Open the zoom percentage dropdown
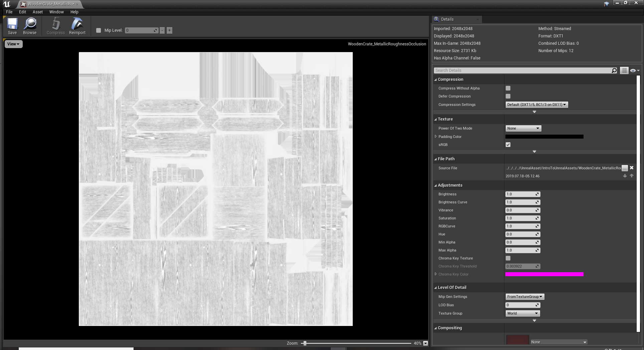This screenshot has height=350, width=644. tap(426, 343)
